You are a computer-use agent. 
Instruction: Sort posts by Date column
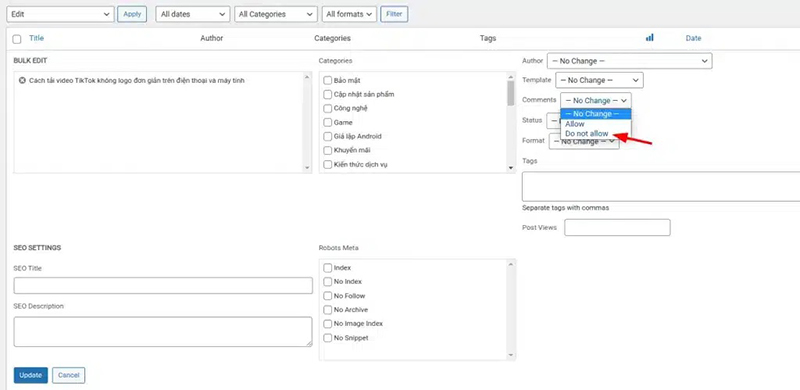[x=693, y=38]
